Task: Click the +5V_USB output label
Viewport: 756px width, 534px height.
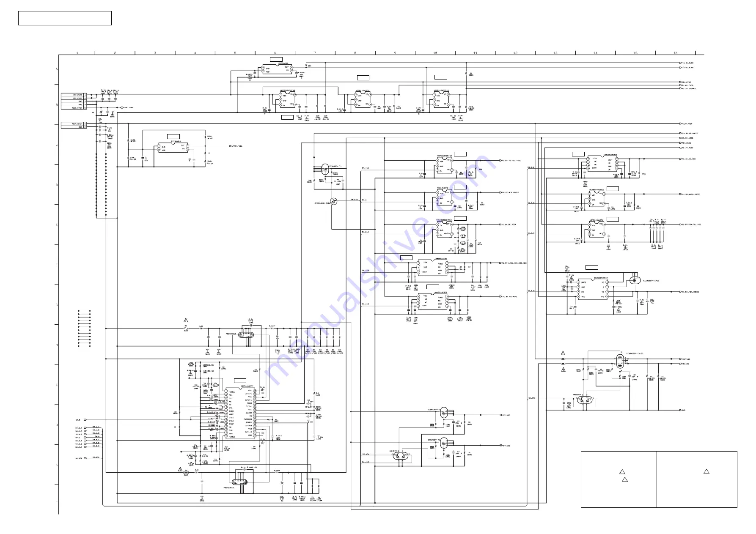Action: [x=506, y=446]
